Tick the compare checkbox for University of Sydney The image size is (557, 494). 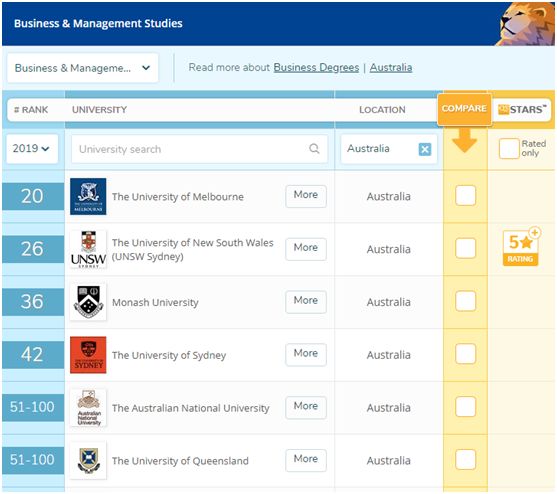(465, 354)
